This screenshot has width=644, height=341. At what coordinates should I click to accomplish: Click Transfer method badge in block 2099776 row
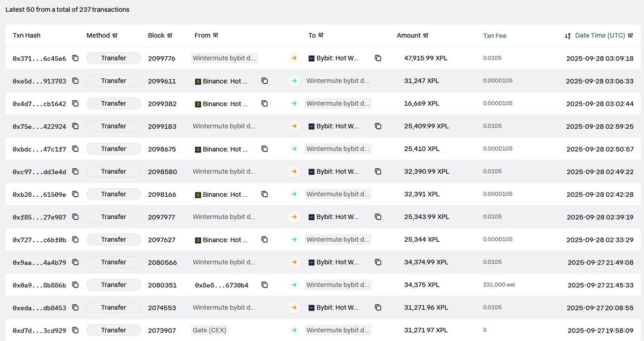(x=114, y=58)
